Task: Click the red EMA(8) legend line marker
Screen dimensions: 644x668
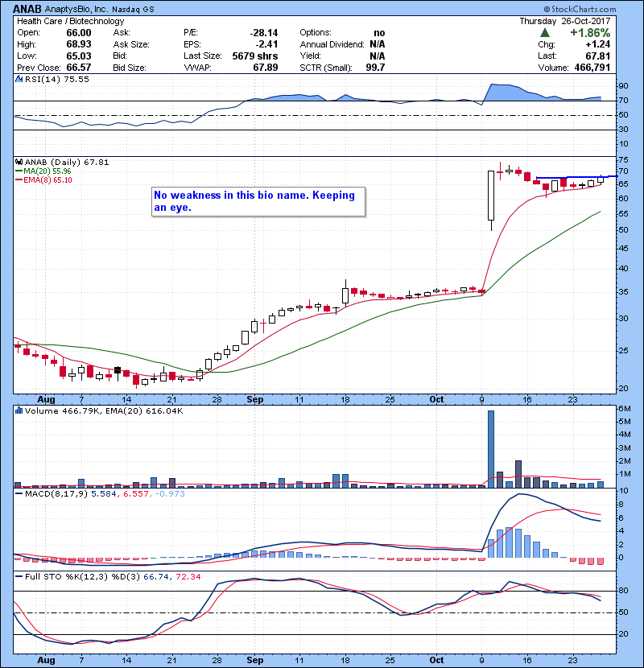Action: [19, 180]
